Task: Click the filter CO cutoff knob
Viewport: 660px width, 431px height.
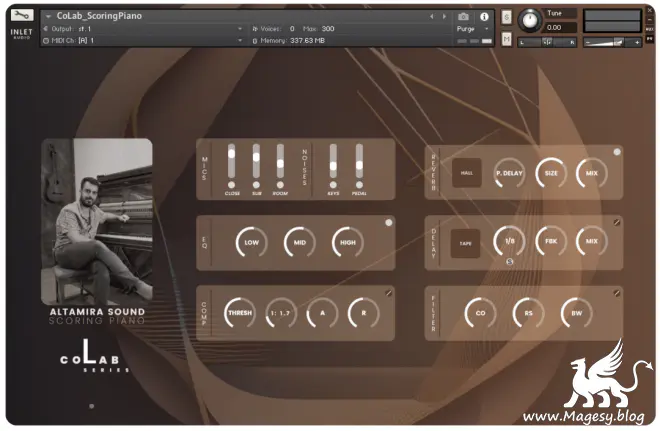Action: 480,313
